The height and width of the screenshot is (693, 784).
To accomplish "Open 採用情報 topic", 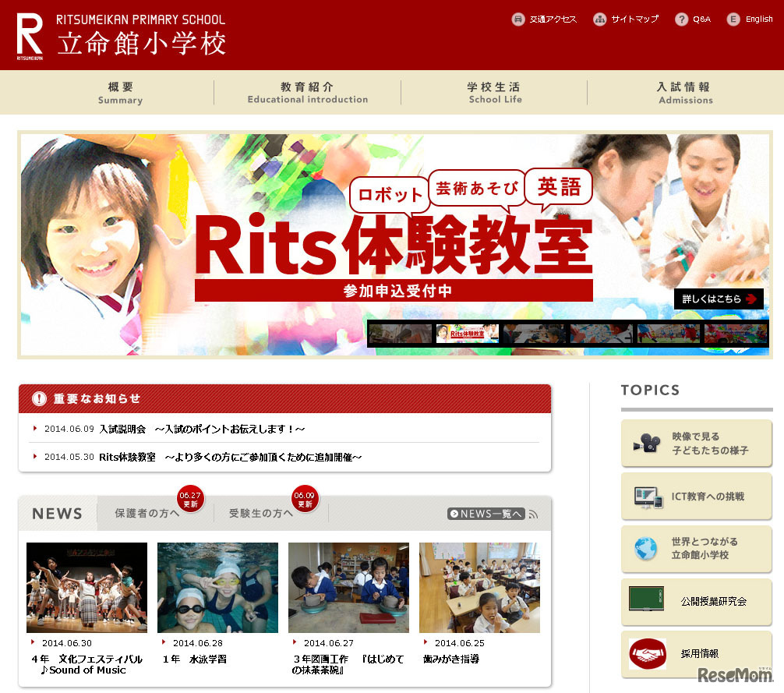I will pyautogui.click(x=697, y=654).
